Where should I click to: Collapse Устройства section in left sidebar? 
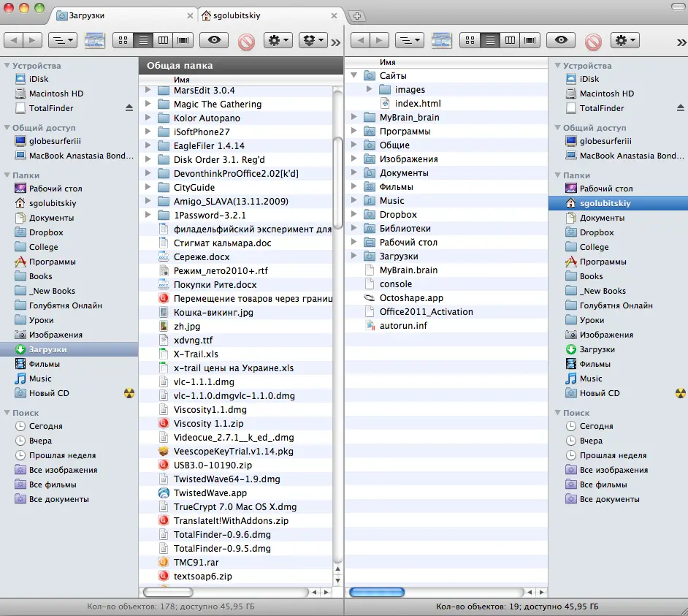[7, 66]
